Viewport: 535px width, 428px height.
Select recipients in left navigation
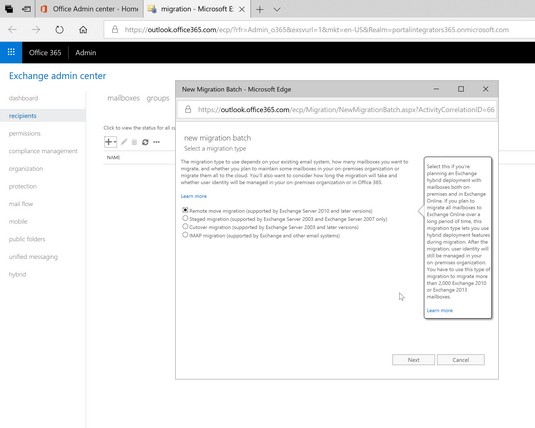point(23,116)
